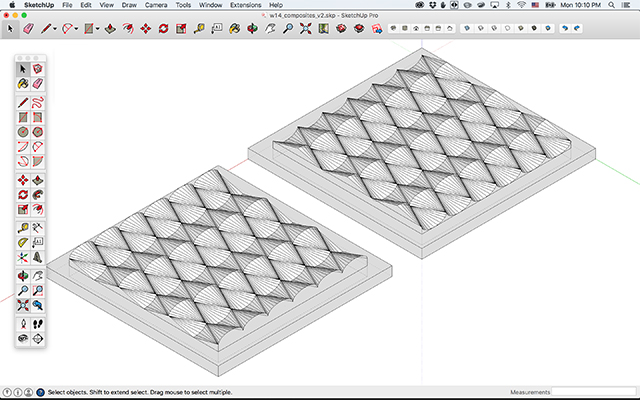640x400 pixels.
Task: Select the Pie tool in the palette
Action: pos(38,161)
